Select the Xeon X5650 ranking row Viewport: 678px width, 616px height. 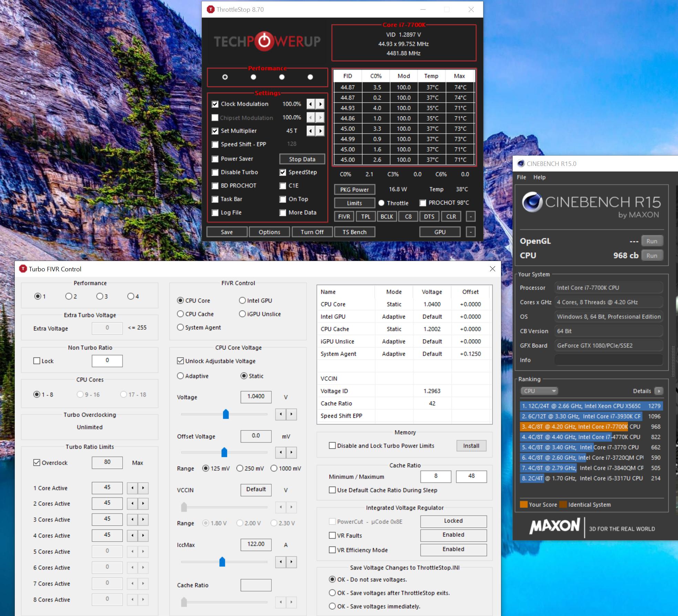[x=591, y=406]
